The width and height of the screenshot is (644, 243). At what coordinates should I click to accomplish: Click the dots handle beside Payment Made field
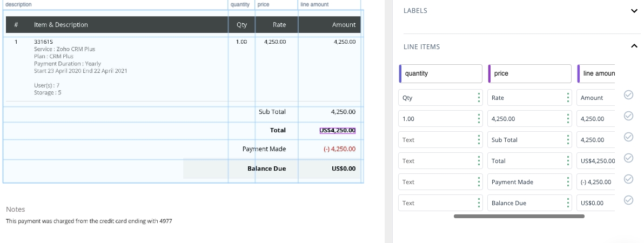pyautogui.click(x=568, y=182)
